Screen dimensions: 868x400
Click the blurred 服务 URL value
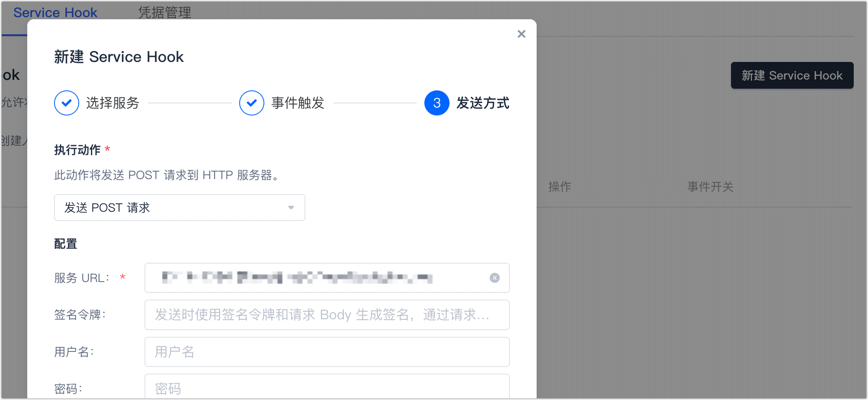[297, 278]
